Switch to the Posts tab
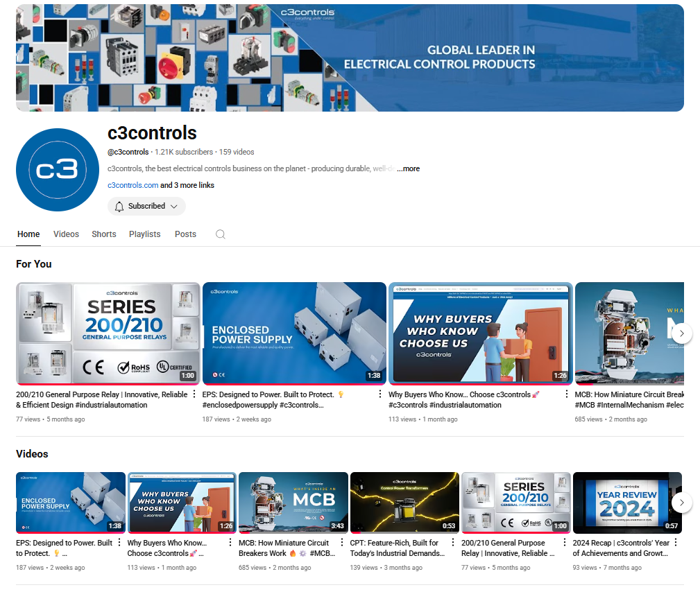Screen dimensions: 700x592 tap(185, 234)
